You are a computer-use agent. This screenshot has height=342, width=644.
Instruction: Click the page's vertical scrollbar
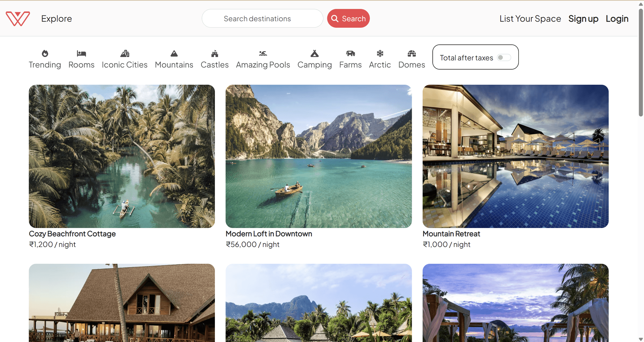(641, 63)
